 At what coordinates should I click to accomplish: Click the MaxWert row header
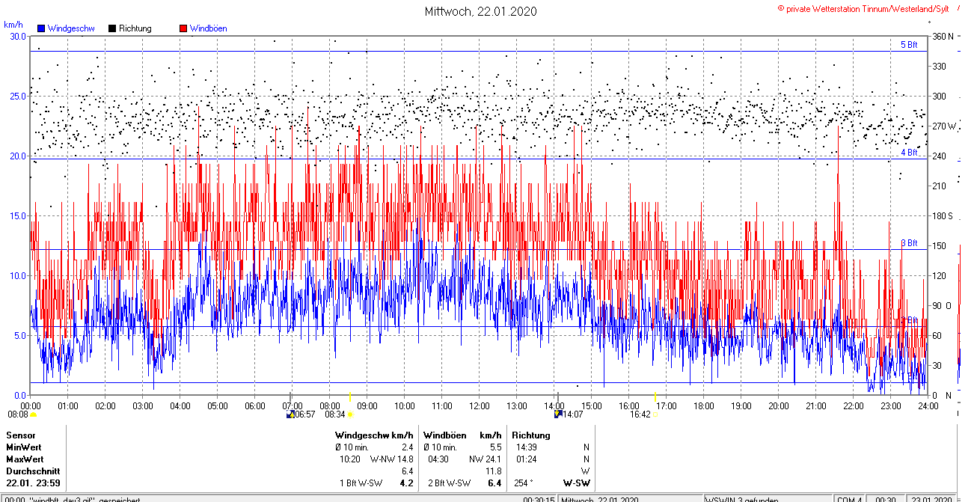tap(25, 459)
